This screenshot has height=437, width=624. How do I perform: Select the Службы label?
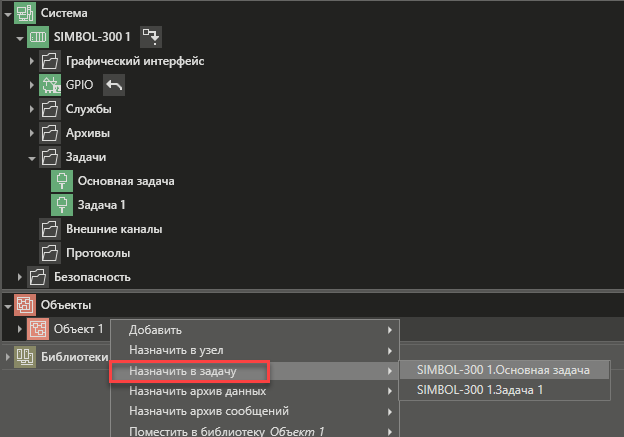(x=88, y=109)
